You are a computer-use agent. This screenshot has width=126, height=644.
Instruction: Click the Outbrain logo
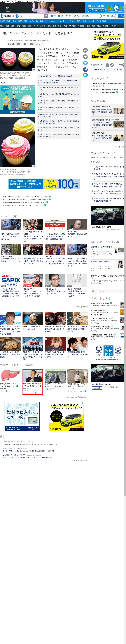pyautogui.click(x=82, y=397)
